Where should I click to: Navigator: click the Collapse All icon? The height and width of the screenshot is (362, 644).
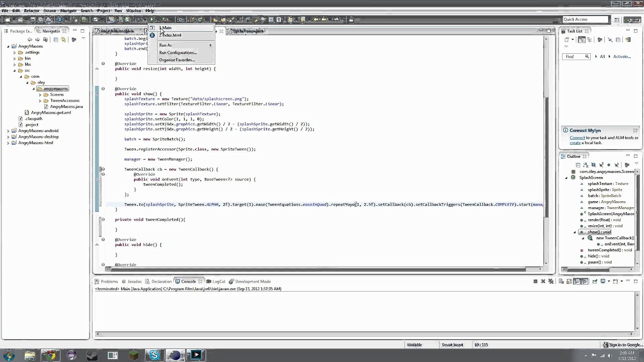(55, 39)
